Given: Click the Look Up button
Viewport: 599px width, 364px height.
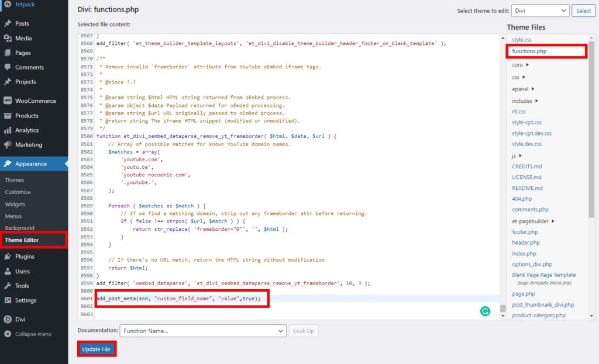Looking at the screenshot, I should 304,331.
